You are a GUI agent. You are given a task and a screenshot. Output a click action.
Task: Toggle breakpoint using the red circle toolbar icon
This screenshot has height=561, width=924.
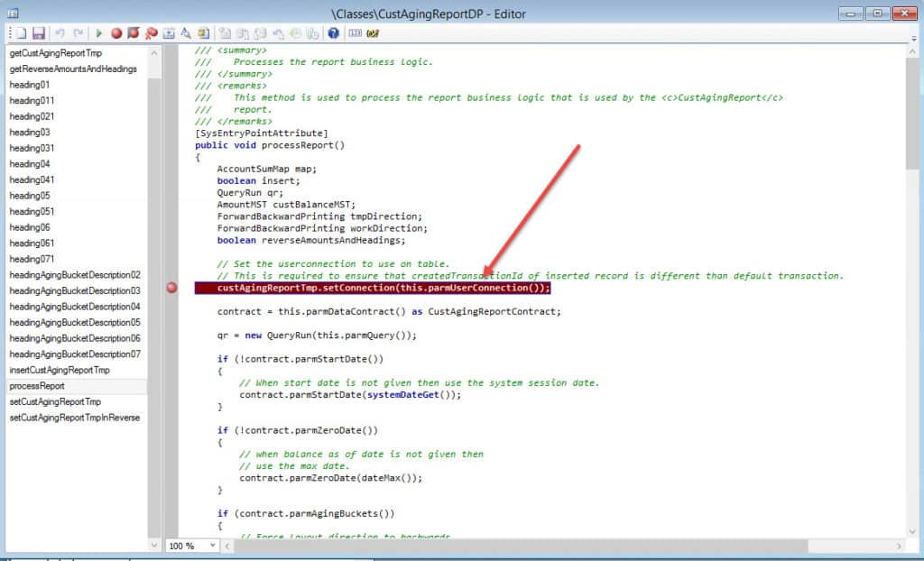click(116, 33)
